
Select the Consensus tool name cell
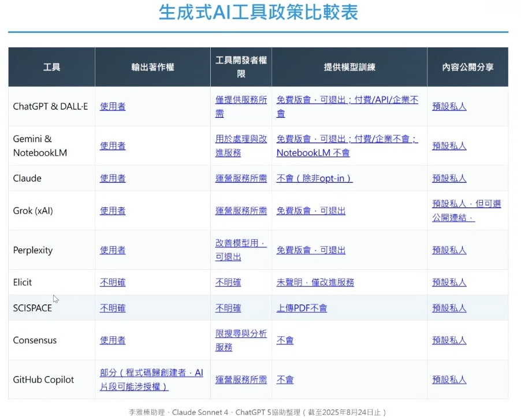[51, 341]
